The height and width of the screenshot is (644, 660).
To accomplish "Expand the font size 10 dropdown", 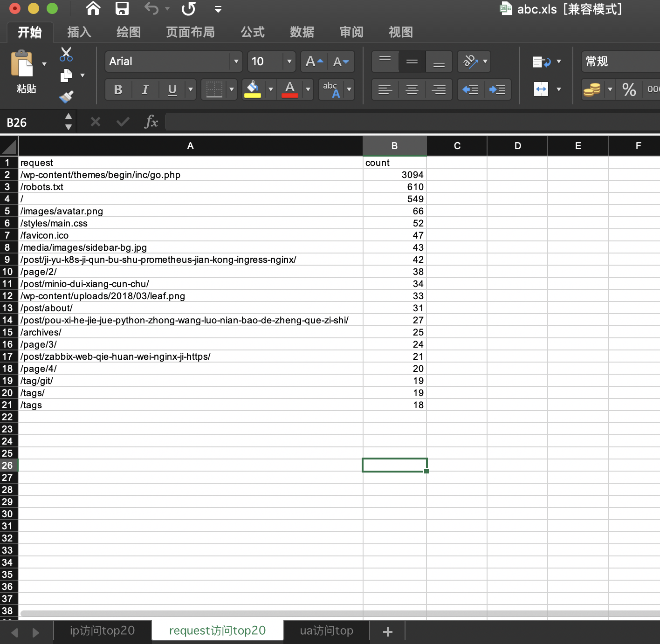I will [x=289, y=62].
